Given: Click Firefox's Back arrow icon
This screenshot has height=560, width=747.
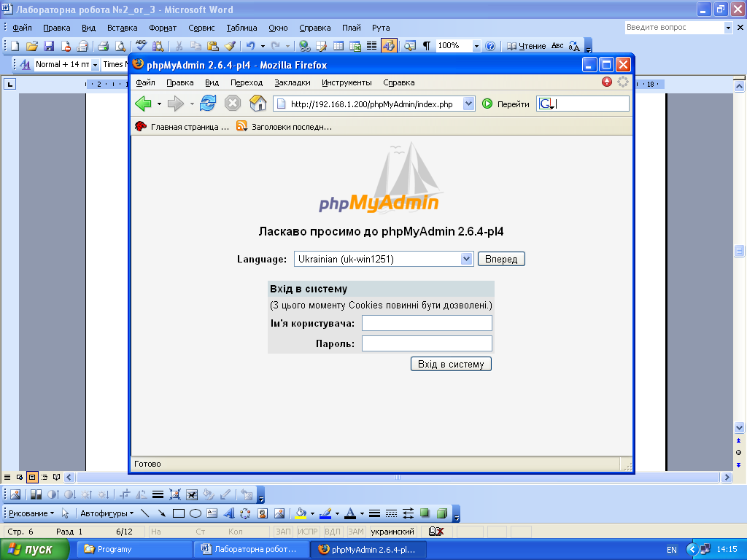Looking at the screenshot, I should 143,104.
